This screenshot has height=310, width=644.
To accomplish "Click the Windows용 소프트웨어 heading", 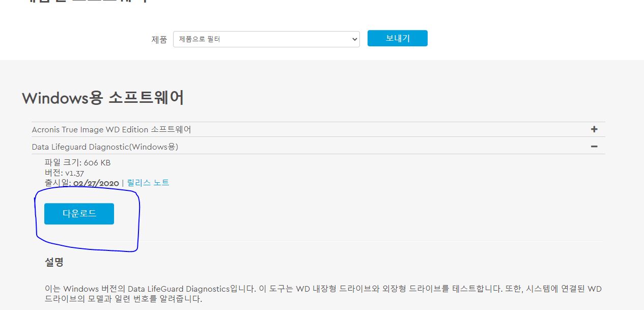I will [x=103, y=98].
